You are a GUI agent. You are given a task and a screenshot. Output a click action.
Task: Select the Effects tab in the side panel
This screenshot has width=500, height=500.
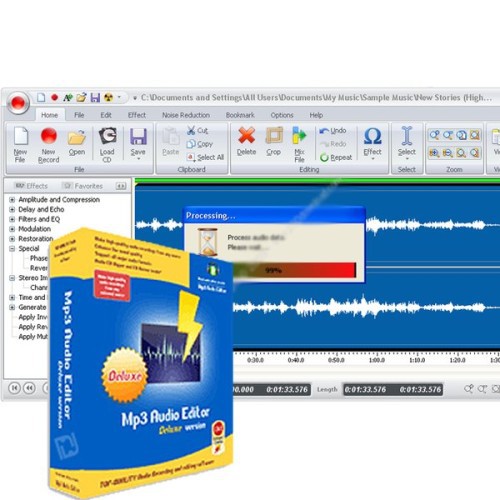click(x=32, y=186)
